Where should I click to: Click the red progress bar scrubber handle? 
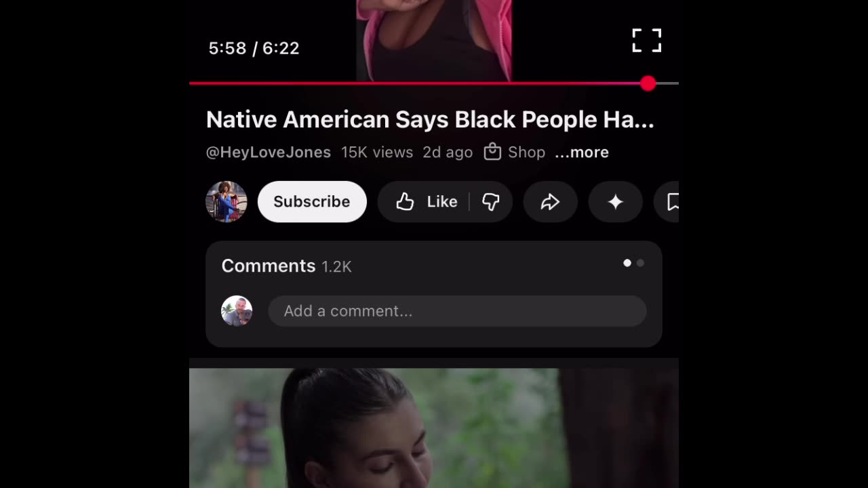coord(648,83)
